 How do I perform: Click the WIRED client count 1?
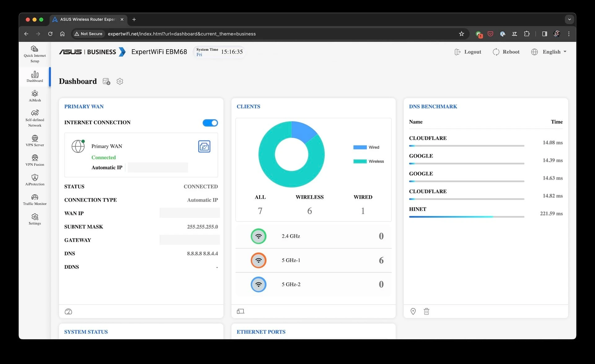[x=363, y=211]
